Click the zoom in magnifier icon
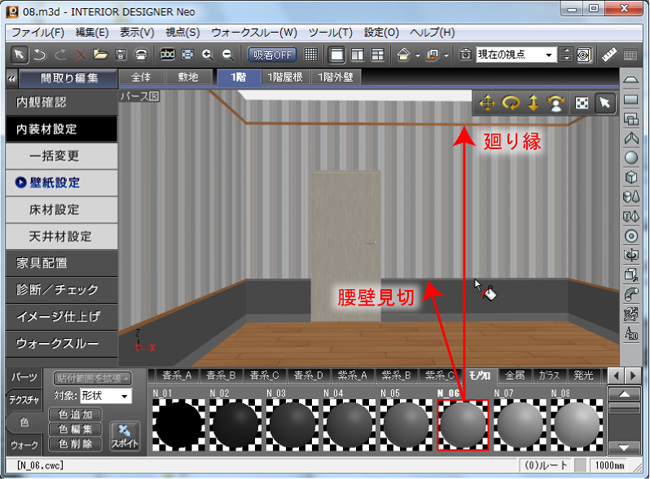650x479 pixels. click(207, 54)
